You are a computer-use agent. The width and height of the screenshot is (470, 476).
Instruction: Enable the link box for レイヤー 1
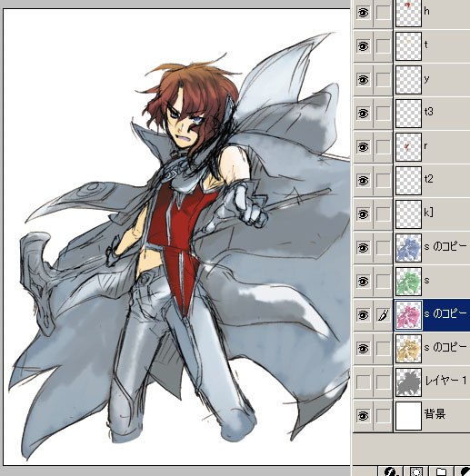tap(383, 382)
